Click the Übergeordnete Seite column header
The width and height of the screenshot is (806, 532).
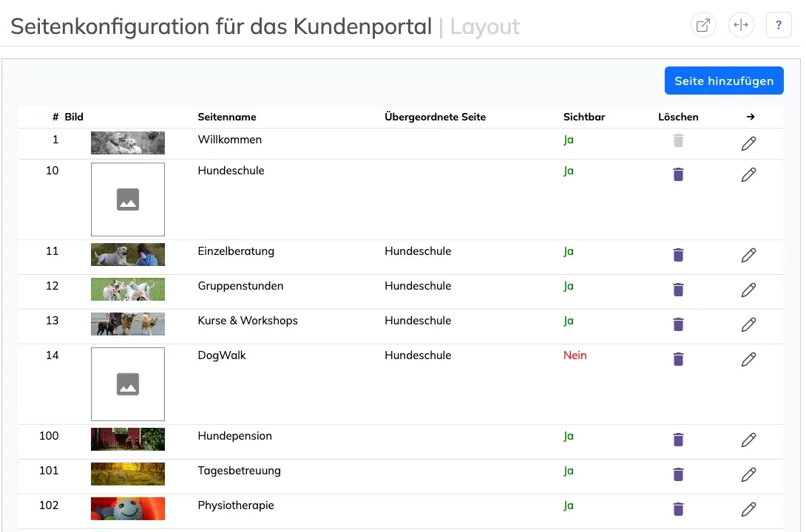point(435,117)
